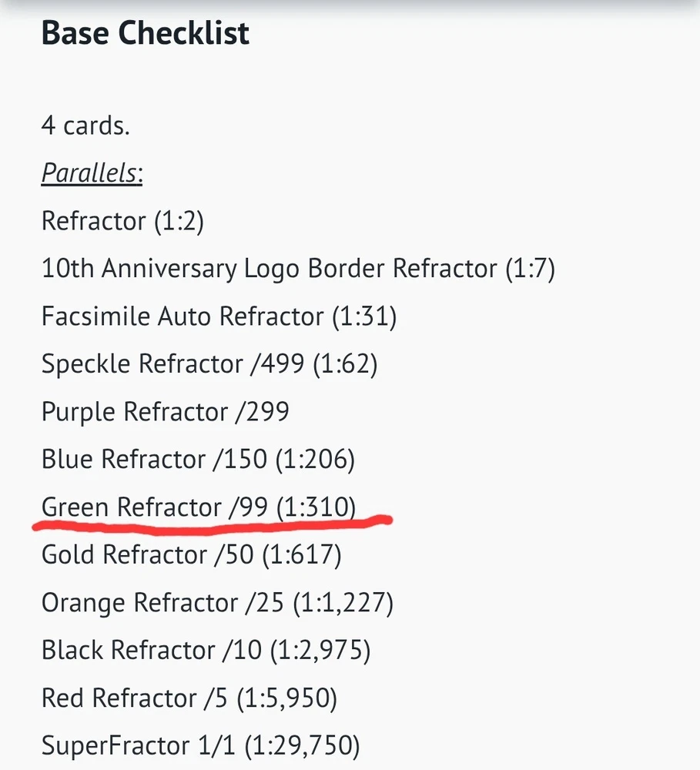Click the /299 print run number
The width and height of the screenshot is (700, 770).
click(x=263, y=412)
